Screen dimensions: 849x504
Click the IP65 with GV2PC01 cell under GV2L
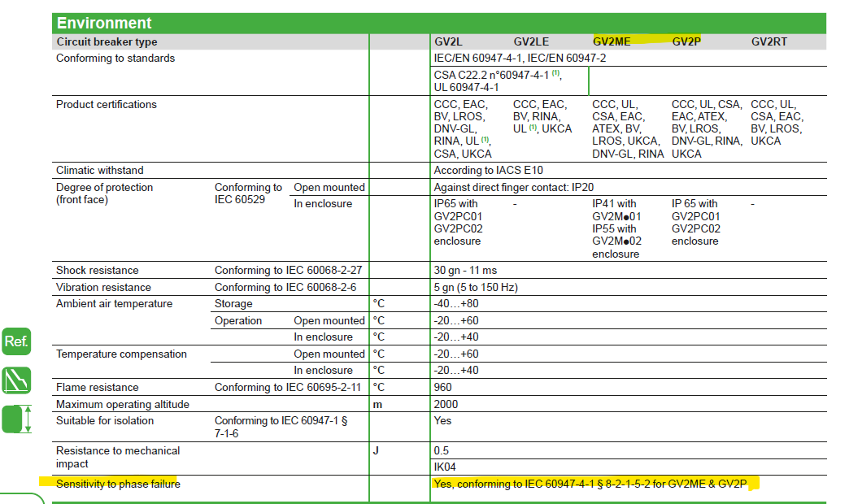458,223
